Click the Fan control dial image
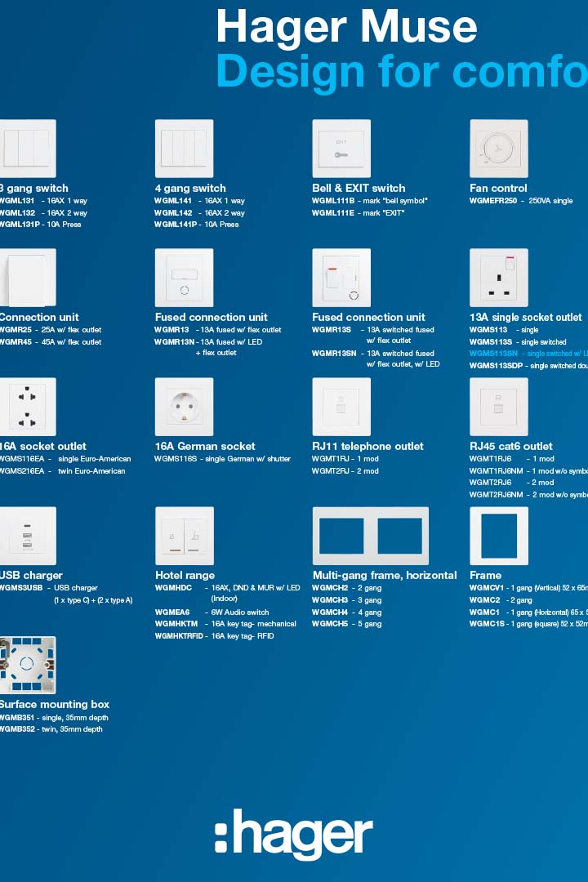Screen dimensions: 588x882 coord(498,149)
